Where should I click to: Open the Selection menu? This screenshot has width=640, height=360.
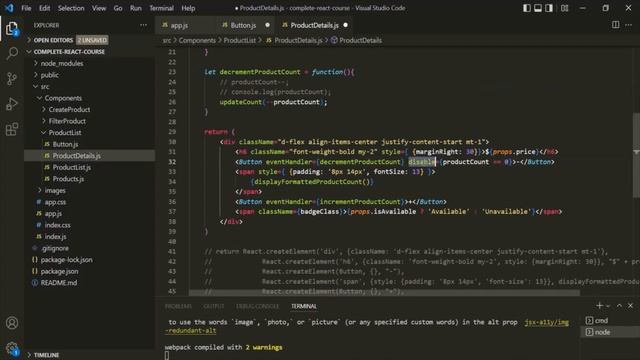[71, 8]
